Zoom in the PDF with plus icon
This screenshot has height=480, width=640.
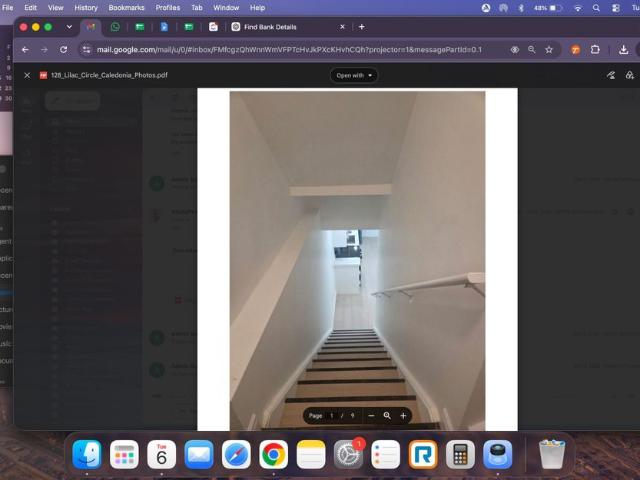click(x=403, y=416)
